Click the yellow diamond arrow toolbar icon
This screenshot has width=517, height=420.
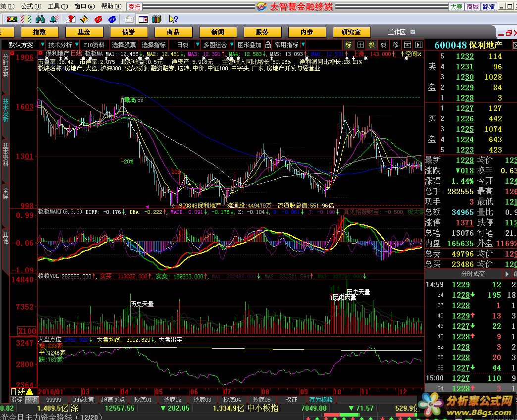coord(84,19)
